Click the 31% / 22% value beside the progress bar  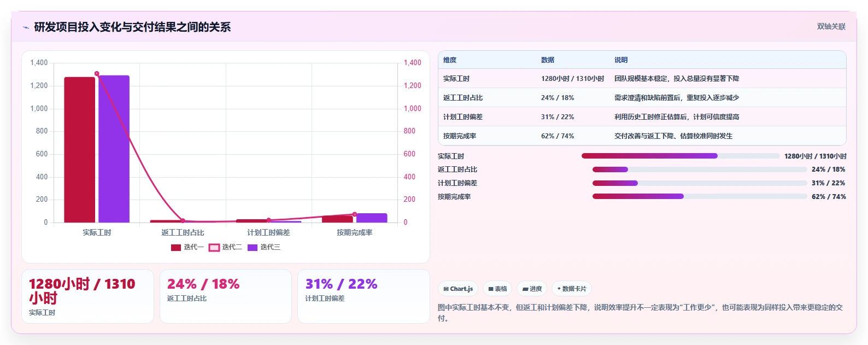click(x=829, y=183)
